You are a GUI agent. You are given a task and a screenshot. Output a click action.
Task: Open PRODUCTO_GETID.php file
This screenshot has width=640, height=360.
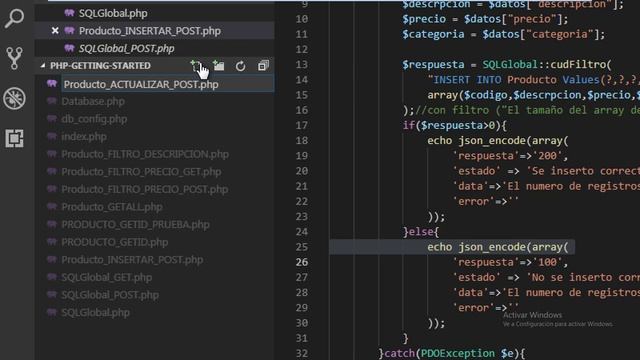115,242
